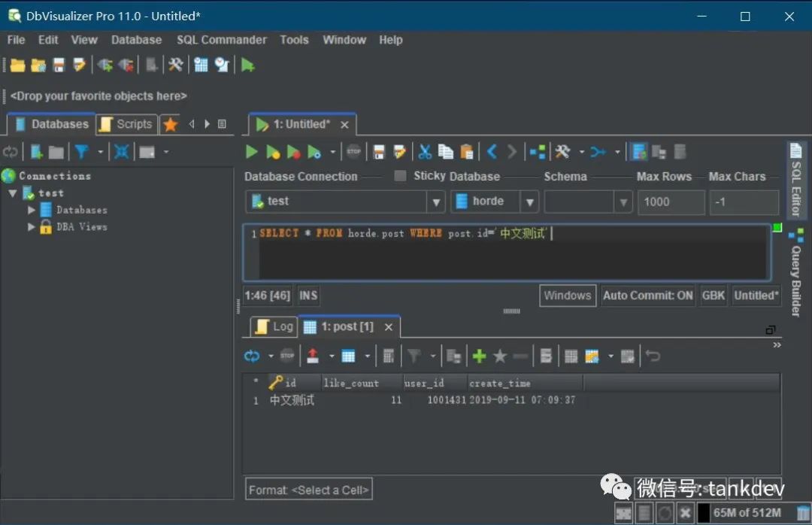This screenshot has width=812, height=525.
Task: Click the green plus add row icon
Action: pyautogui.click(x=479, y=356)
